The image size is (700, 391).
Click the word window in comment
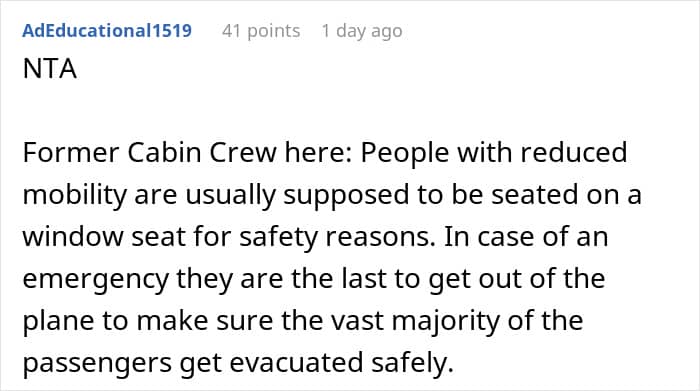(73, 237)
